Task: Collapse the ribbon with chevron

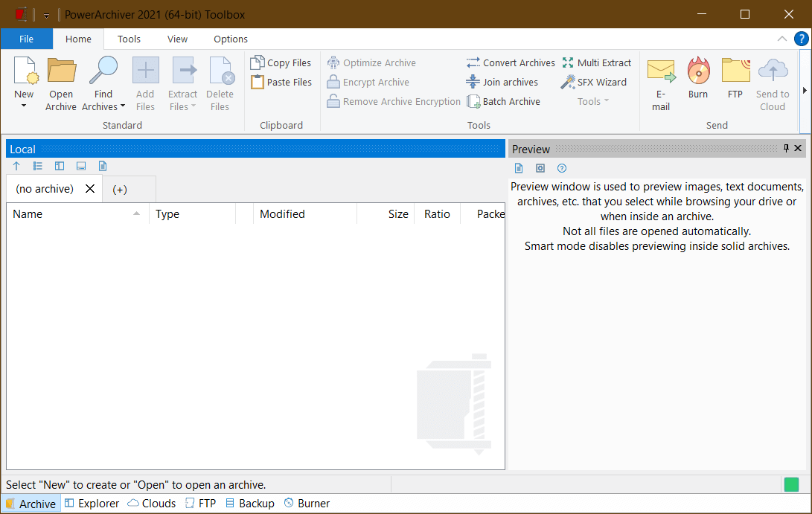Action: (x=782, y=39)
